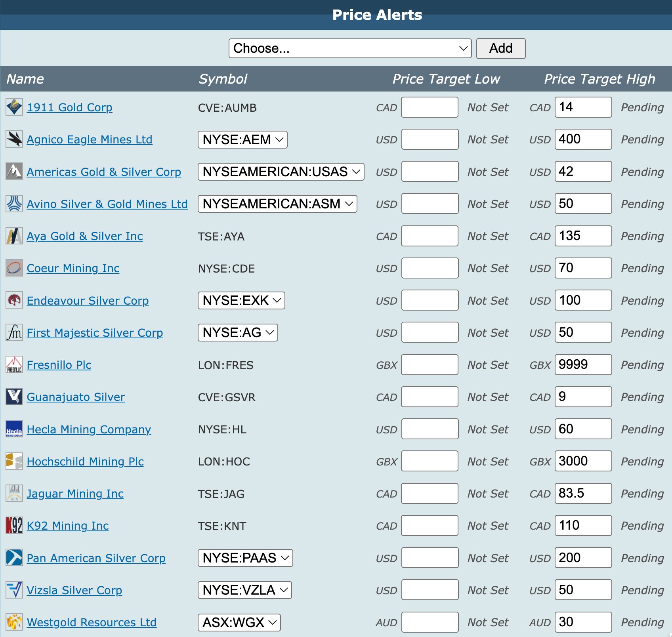
Task: Focus Hecla Mining high target field showing 60
Action: pyautogui.click(x=583, y=429)
